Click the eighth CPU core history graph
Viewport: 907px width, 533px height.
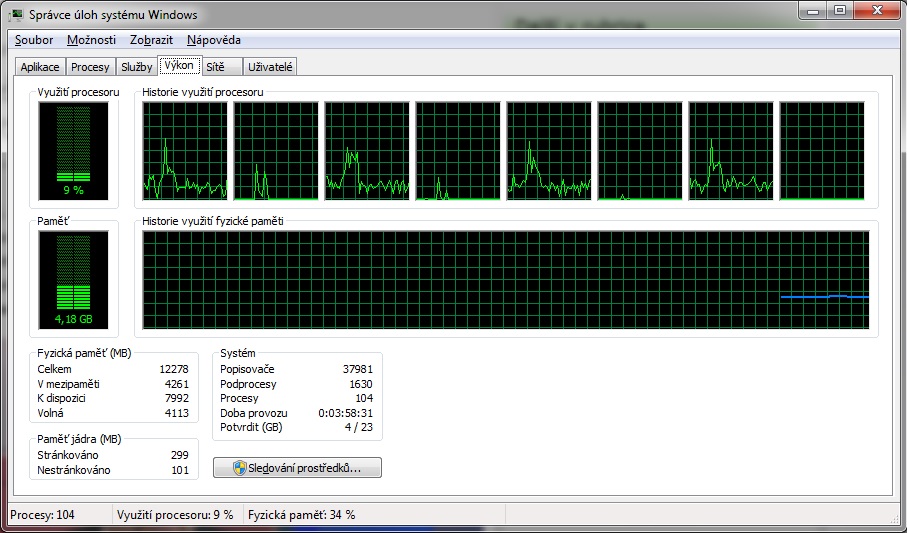click(x=822, y=151)
